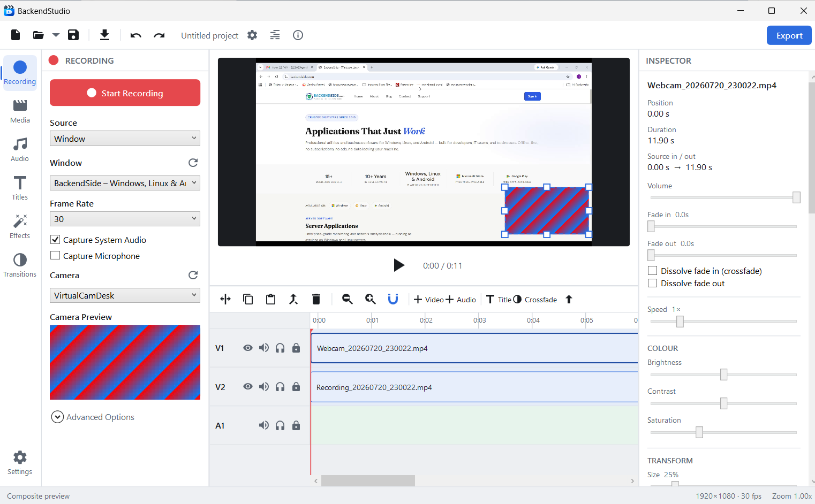Create a new project file
815x504 pixels.
[16, 35]
